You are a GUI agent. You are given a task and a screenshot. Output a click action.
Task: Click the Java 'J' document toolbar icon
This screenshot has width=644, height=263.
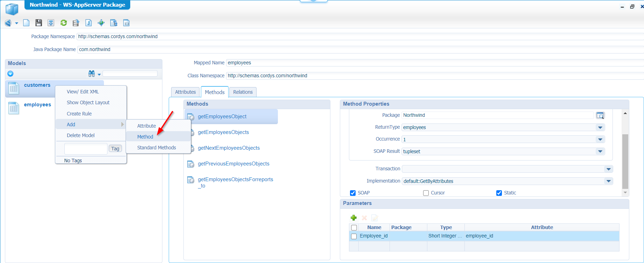(89, 23)
